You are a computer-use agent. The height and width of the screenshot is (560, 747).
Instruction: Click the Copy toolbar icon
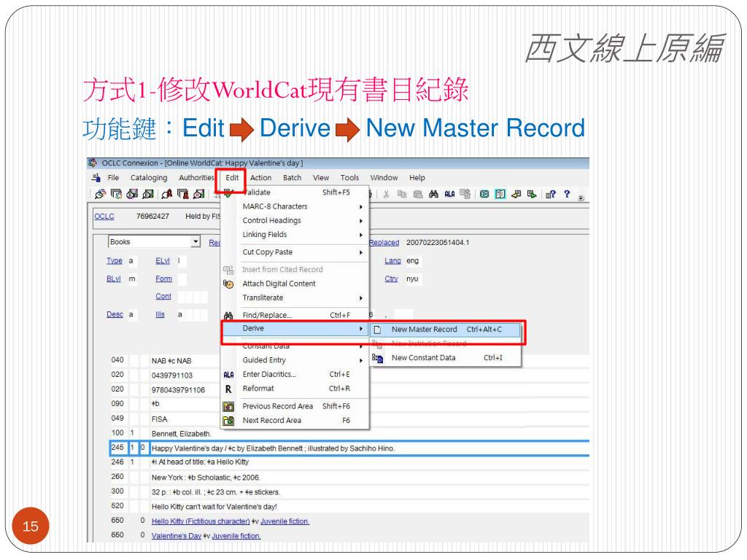[x=402, y=194]
